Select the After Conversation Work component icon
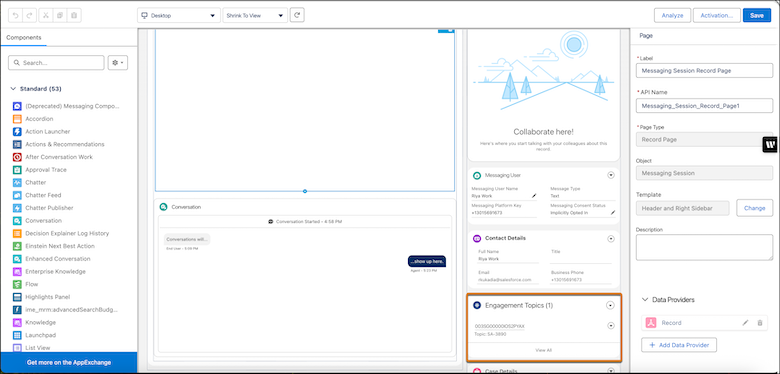Viewport: 780px width, 374px height. pos(17,157)
